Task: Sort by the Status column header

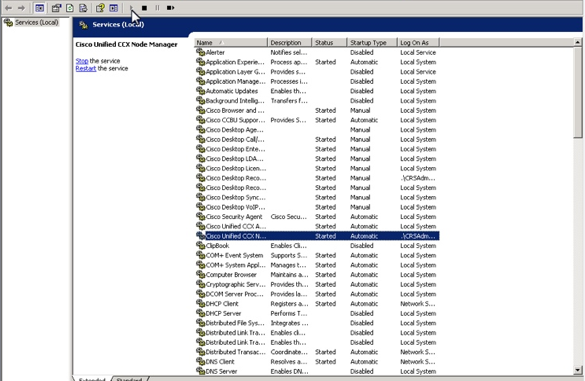Action: [x=329, y=43]
